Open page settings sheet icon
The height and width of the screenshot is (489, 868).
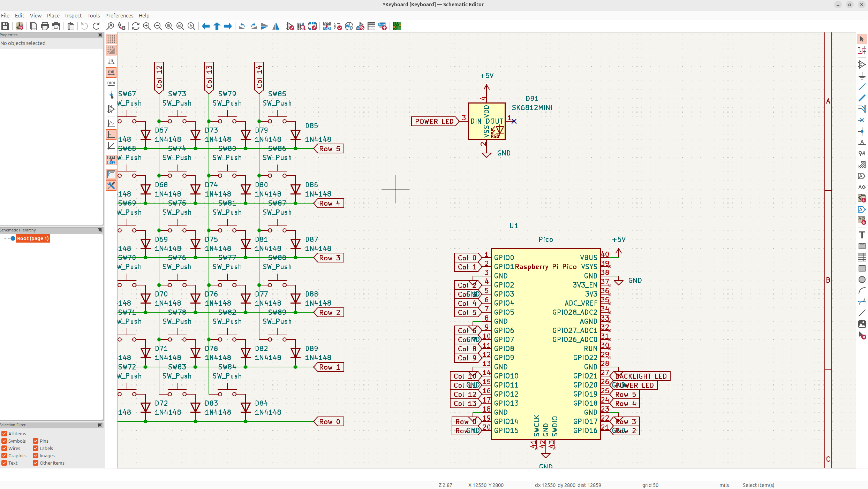point(33,26)
